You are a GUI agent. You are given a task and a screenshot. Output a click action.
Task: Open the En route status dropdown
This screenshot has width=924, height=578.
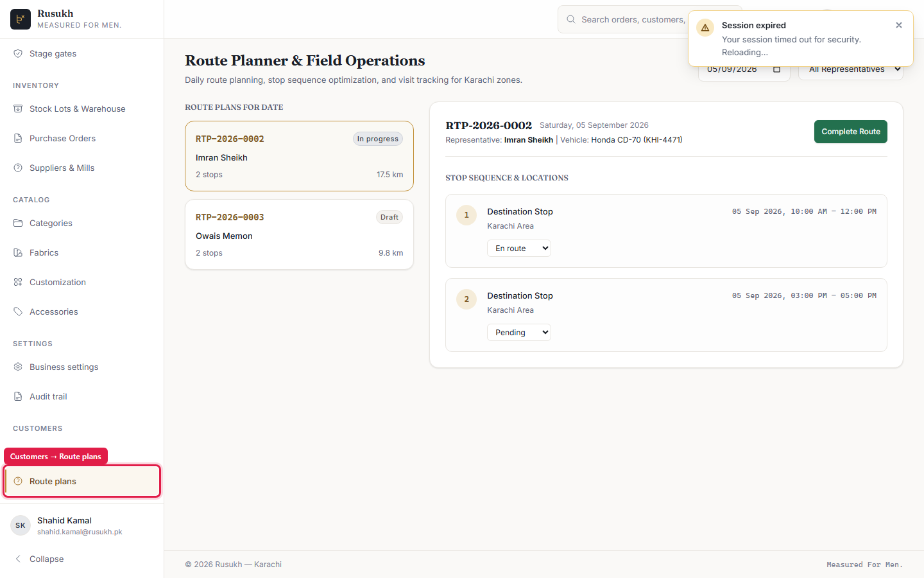(519, 249)
